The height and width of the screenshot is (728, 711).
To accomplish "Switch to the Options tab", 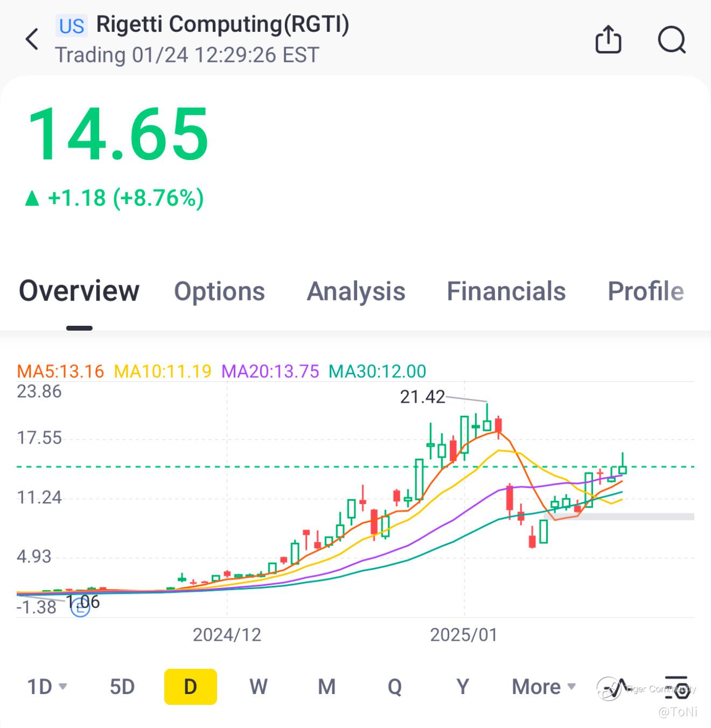I will 219,291.
